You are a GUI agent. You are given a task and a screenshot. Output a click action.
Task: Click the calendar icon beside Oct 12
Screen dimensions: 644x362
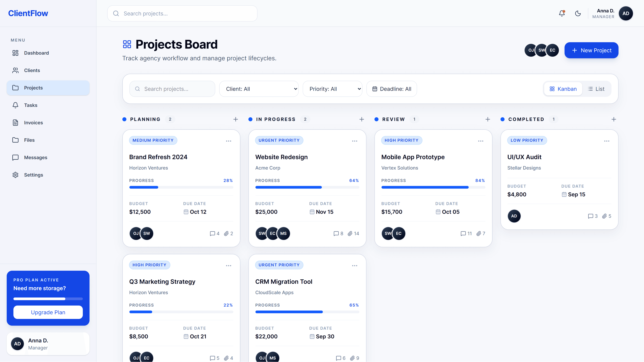186,212
